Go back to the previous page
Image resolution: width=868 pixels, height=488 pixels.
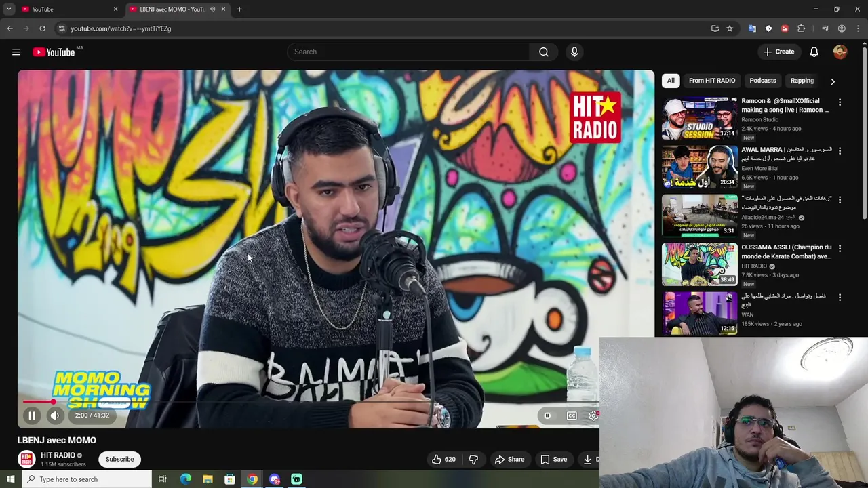[x=9, y=28]
